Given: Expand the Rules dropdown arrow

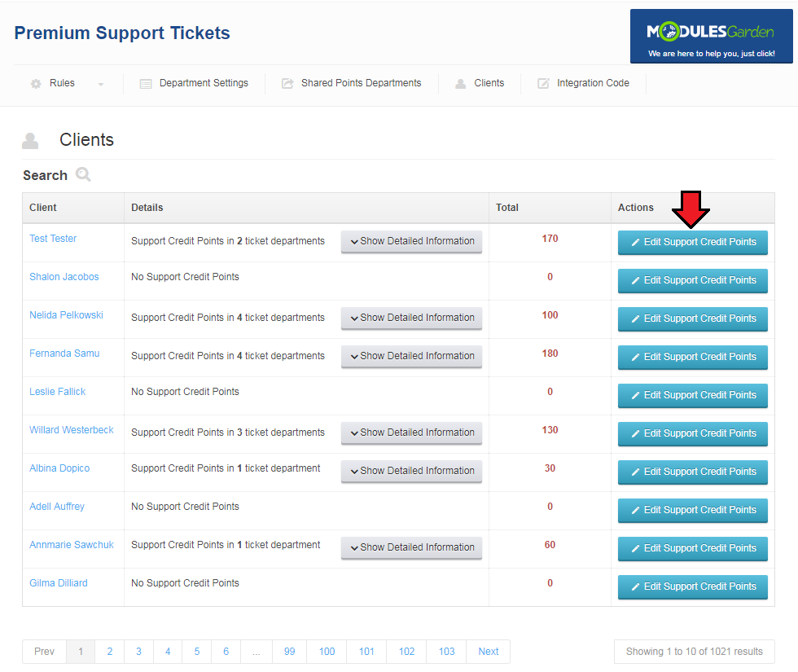Looking at the screenshot, I should click(101, 85).
